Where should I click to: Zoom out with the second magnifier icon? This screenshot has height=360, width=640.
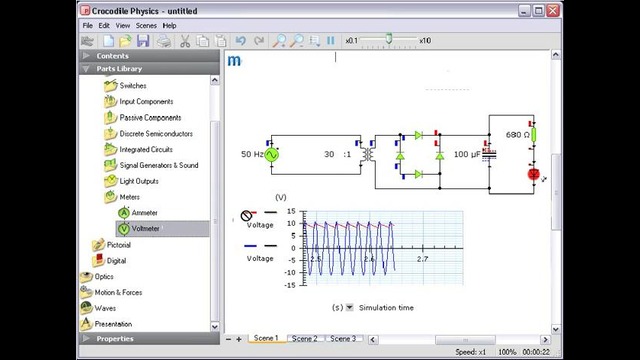click(297, 41)
